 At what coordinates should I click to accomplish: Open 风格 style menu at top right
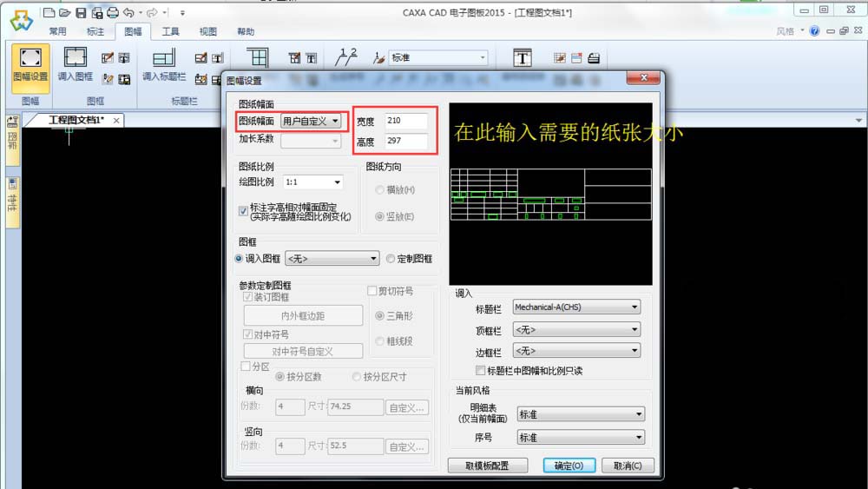pyautogui.click(x=789, y=31)
